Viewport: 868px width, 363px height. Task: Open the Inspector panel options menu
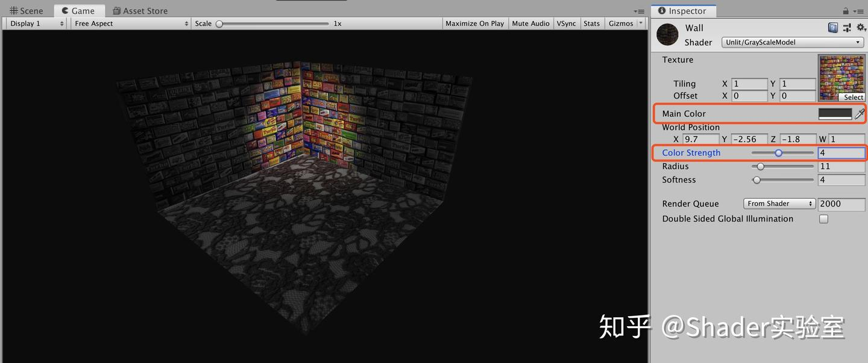(858, 11)
